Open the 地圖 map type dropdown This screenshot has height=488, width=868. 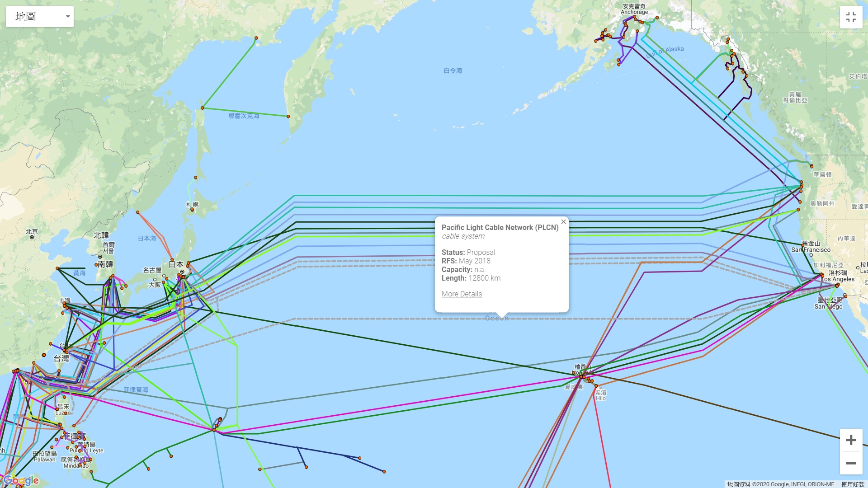(40, 17)
